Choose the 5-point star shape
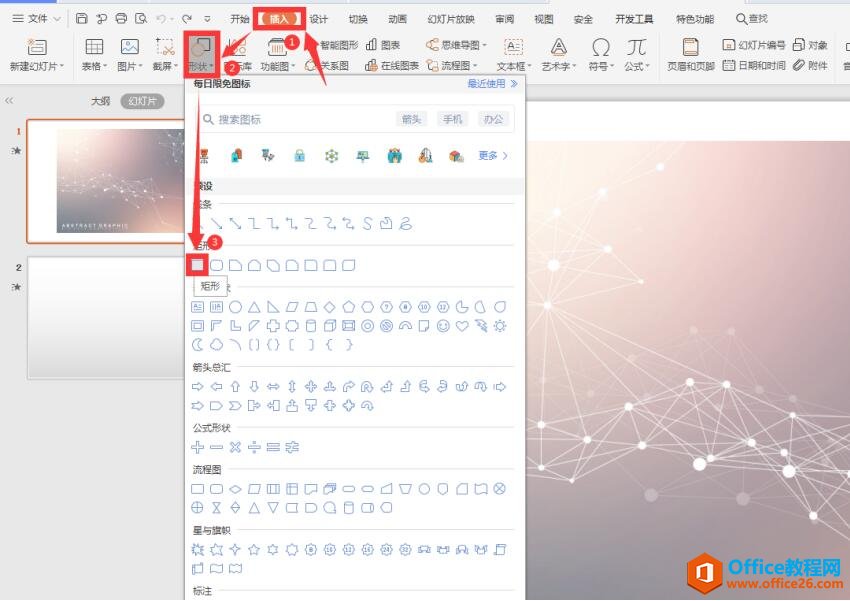This screenshot has height=601, width=850. click(254, 550)
